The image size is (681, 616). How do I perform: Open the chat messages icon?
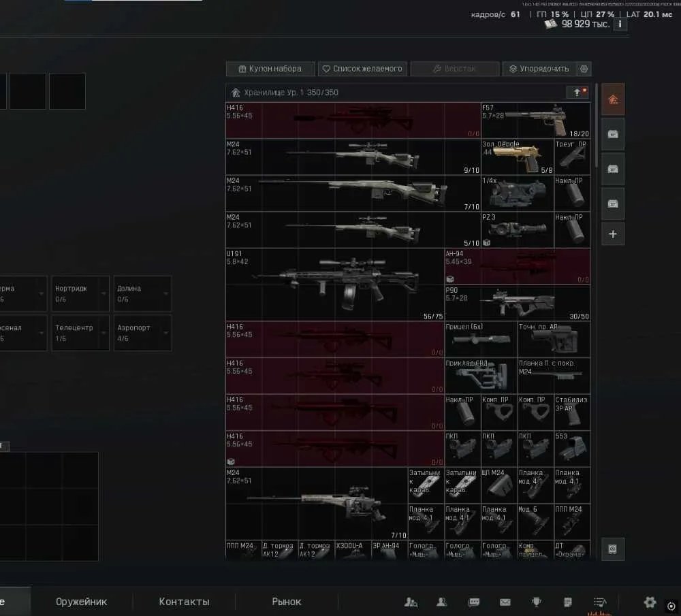tap(474, 602)
